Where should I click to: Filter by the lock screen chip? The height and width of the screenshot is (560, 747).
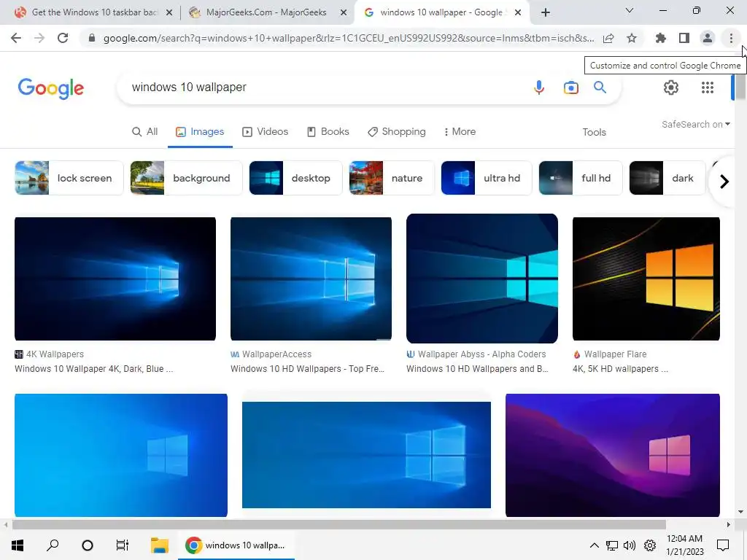point(69,178)
